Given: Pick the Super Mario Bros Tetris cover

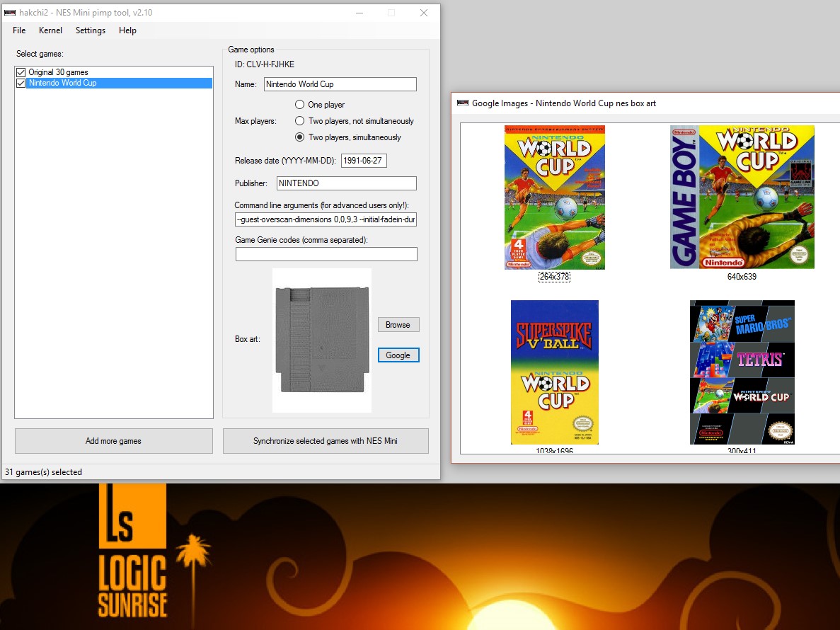Looking at the screenshot, I should coord(742,372).
